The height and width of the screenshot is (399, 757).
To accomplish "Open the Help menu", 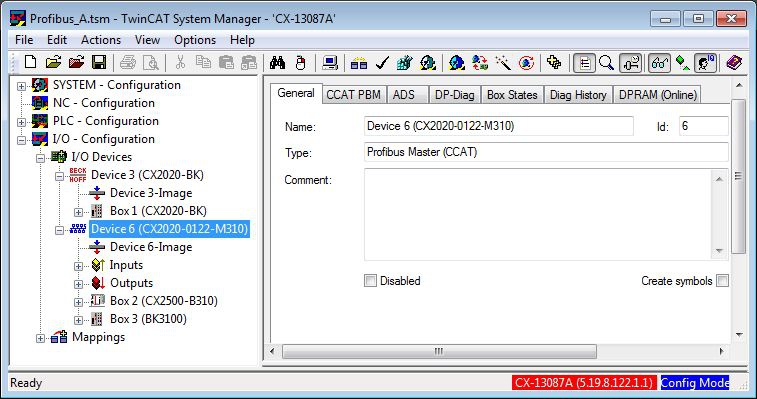I will pos(242,40).
